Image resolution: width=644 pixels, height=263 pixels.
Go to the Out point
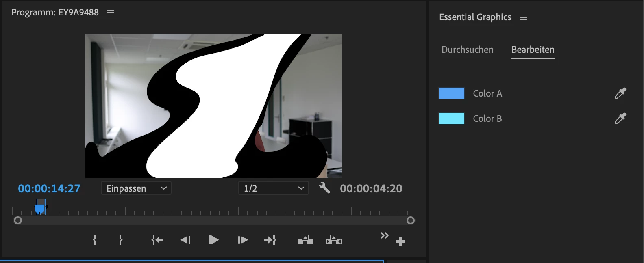[270, 240]
